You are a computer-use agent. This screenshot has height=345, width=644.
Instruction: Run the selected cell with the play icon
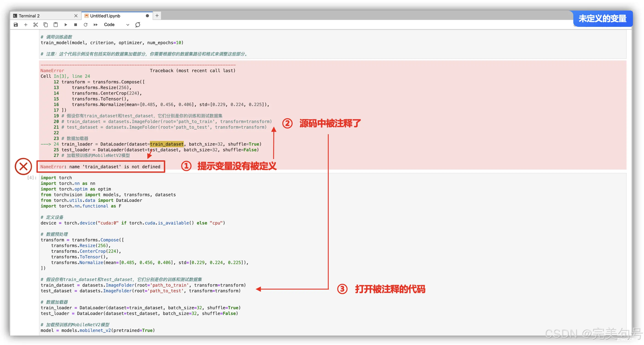[66, 25]
